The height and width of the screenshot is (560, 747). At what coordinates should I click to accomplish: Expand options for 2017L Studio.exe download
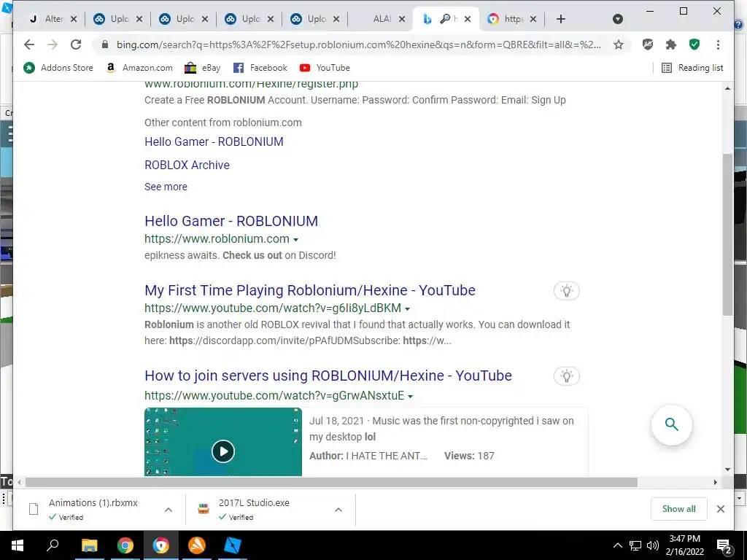[338, 510]
